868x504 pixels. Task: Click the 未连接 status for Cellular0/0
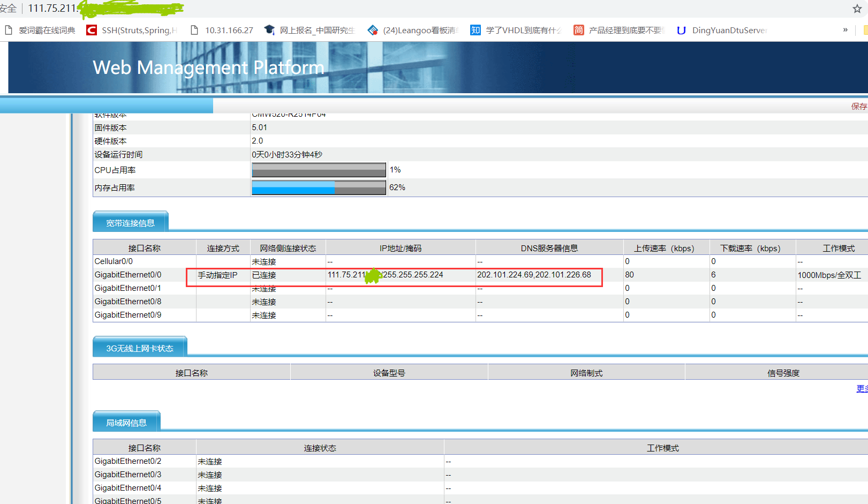pyautogui.click(x=264, y=261)
